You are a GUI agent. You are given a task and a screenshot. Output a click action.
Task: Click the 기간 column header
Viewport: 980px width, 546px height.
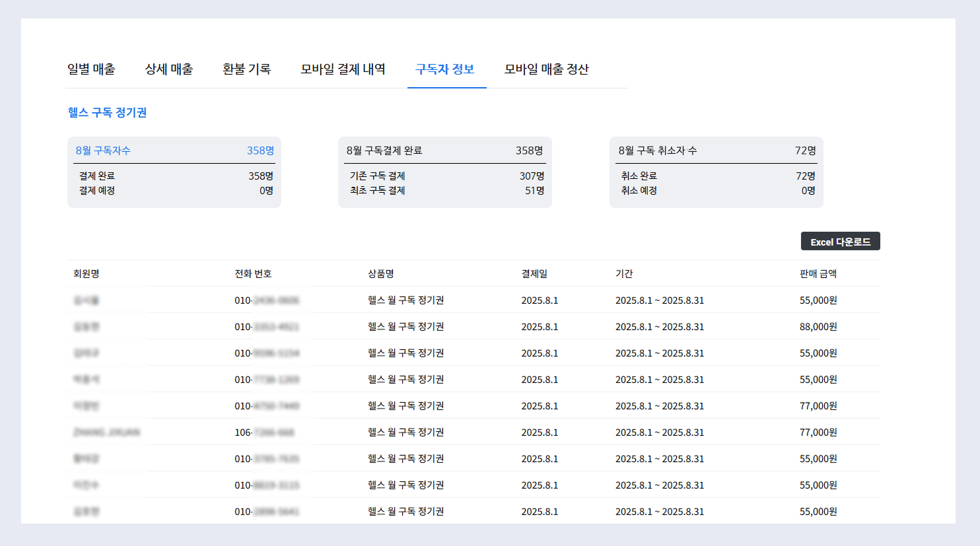[624, 273]
